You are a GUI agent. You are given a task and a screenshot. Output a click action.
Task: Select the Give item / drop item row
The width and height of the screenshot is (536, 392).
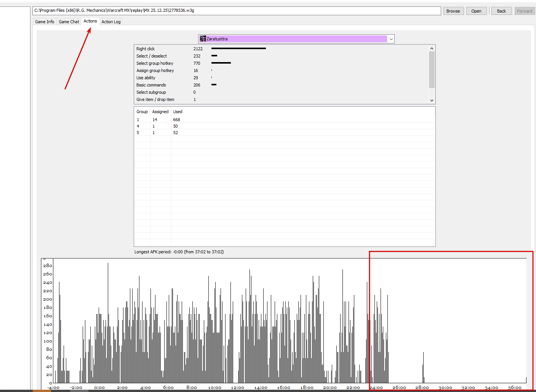tap(282, 99)
